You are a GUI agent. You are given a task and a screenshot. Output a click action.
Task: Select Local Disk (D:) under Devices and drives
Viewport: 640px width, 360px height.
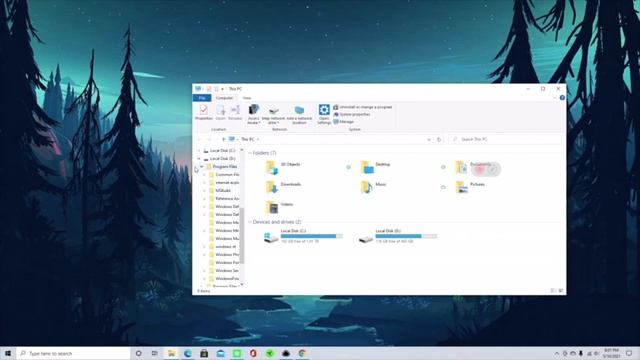coord(398,236)
